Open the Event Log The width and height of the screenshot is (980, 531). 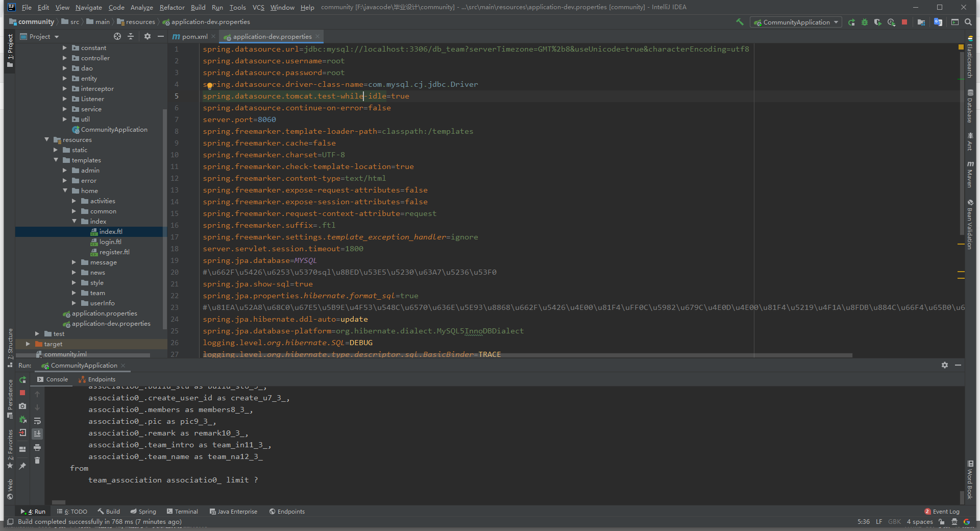tap(942, 512)
